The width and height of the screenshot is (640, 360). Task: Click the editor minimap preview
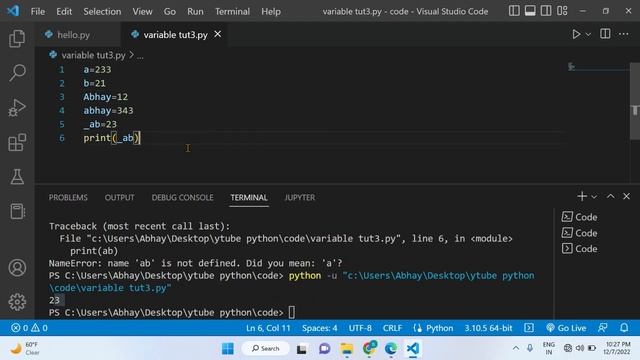click(598, 67)
